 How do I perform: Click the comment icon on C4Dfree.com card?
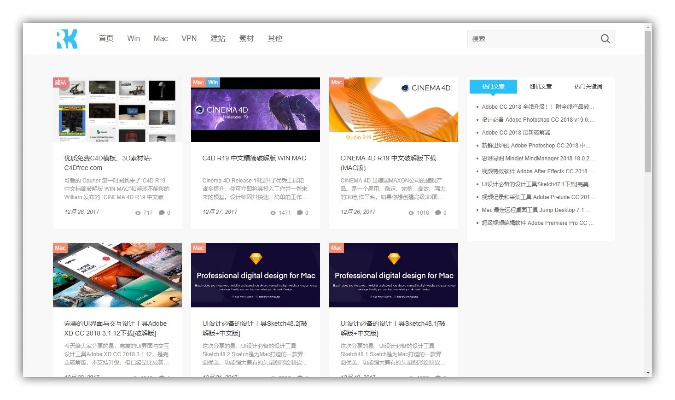pyautogui.click(x=160, y=212)
